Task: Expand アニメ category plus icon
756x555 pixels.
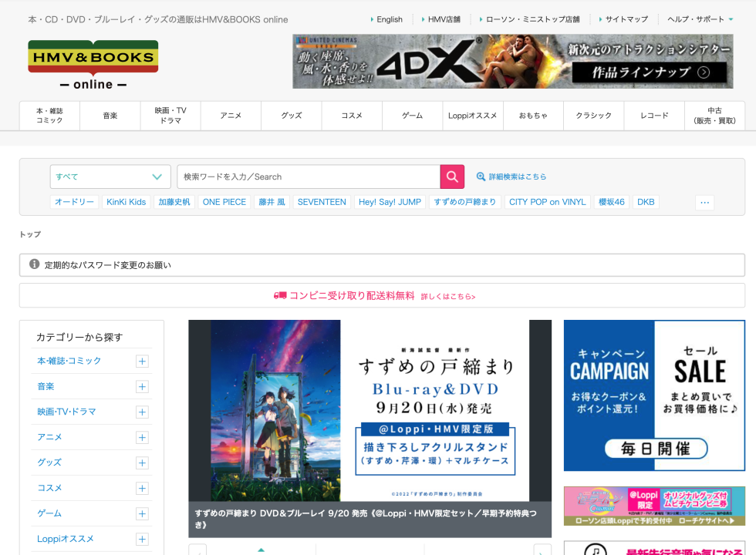Action: pos(142,438)
